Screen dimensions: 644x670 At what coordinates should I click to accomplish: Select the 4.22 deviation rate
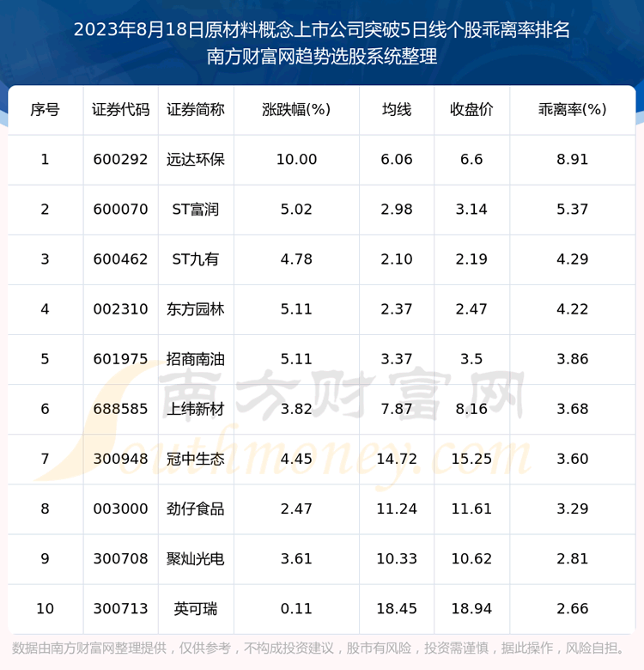[x=572, y=309]
